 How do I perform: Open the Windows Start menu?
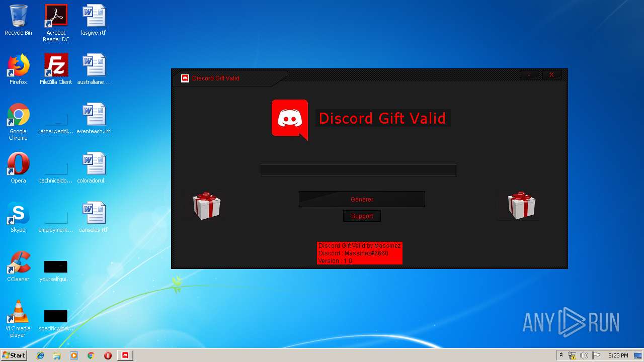point(14,355)
